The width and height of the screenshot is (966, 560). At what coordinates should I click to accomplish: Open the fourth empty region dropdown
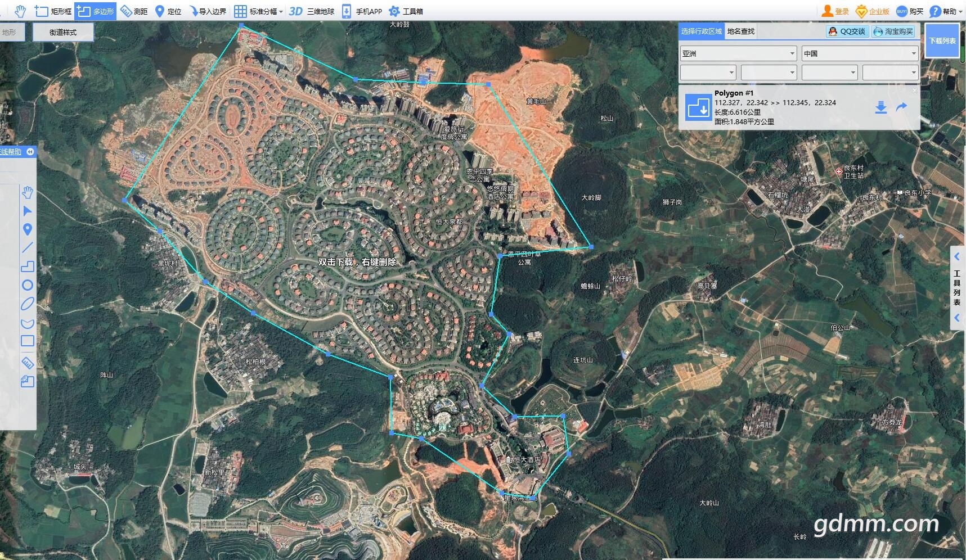(890, 73)
